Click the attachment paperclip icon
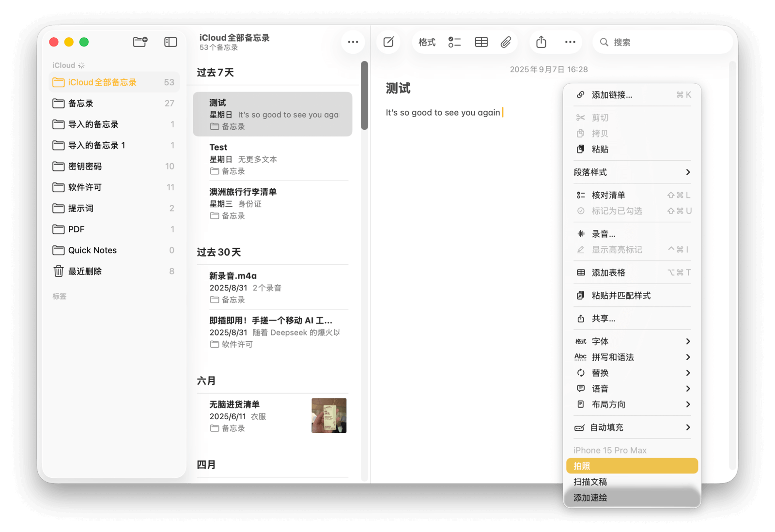This screenshot has height=532, width=775. coord(506,42)
